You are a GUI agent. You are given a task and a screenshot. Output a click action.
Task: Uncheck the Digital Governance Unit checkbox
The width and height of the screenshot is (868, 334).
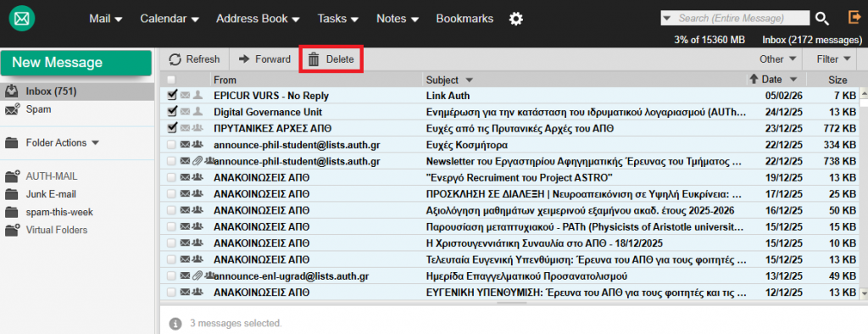click(171, 111)
